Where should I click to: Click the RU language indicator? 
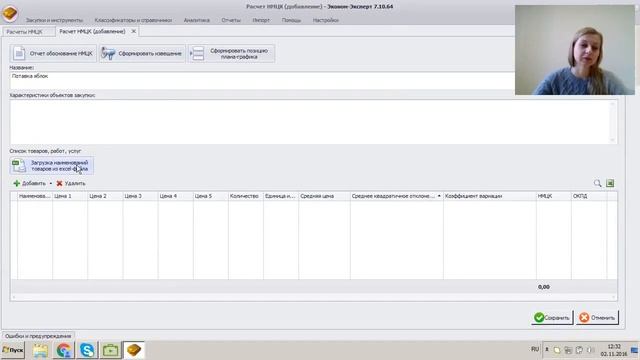(535, 349)
